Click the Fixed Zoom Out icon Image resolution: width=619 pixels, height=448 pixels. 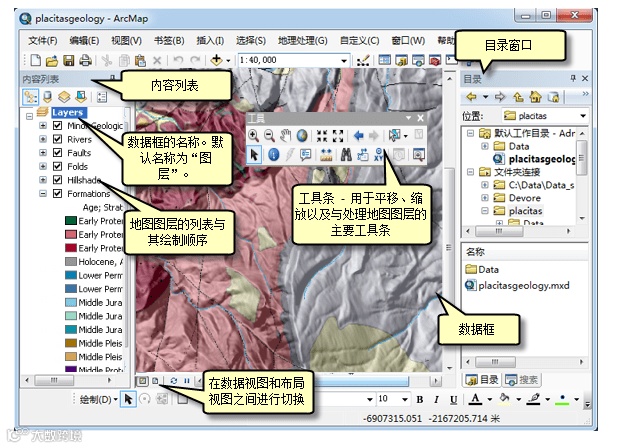[338, 136]
